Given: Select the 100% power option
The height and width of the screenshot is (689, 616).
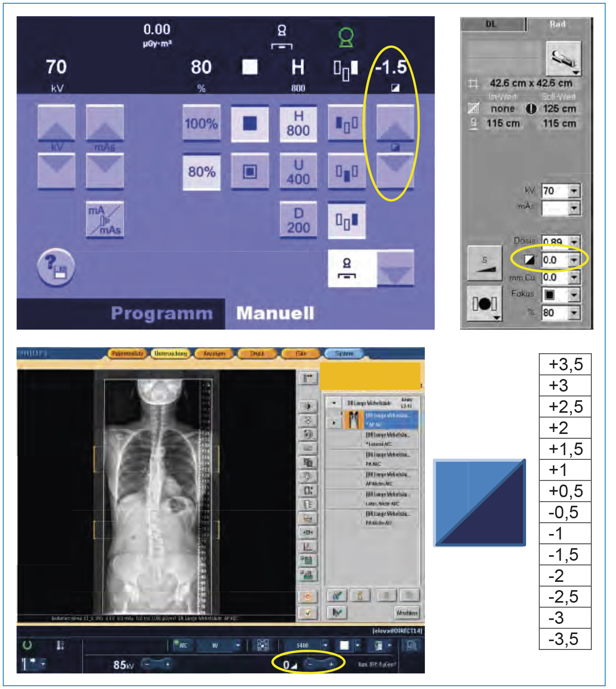Looking at the screenshot, I should (x=201, y=124).
